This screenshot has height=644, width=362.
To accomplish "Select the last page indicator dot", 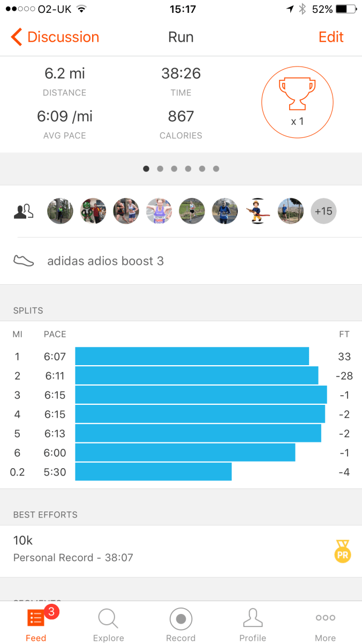I will (x=216, y=169).
